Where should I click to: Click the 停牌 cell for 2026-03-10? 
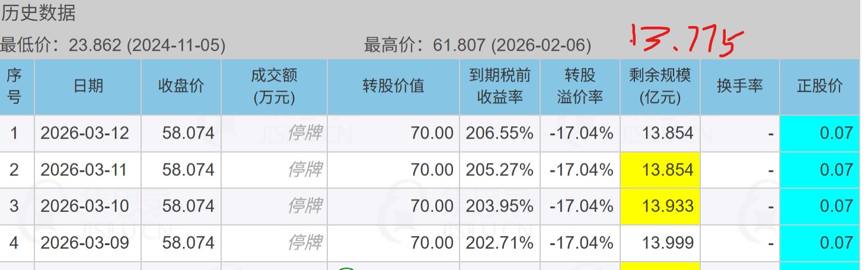point(305,206)
